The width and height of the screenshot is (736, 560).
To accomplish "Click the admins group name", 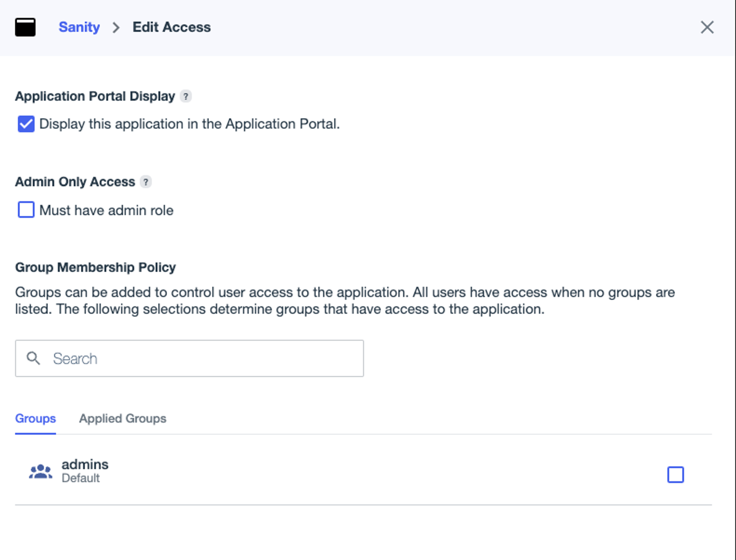I will pos(85,465).
